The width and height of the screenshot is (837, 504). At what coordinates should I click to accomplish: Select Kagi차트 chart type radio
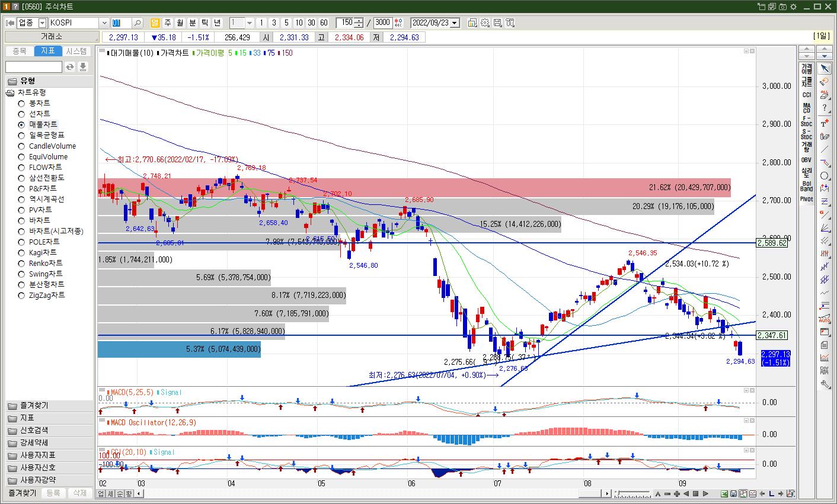pyautogui.click(x=21, y=252)
